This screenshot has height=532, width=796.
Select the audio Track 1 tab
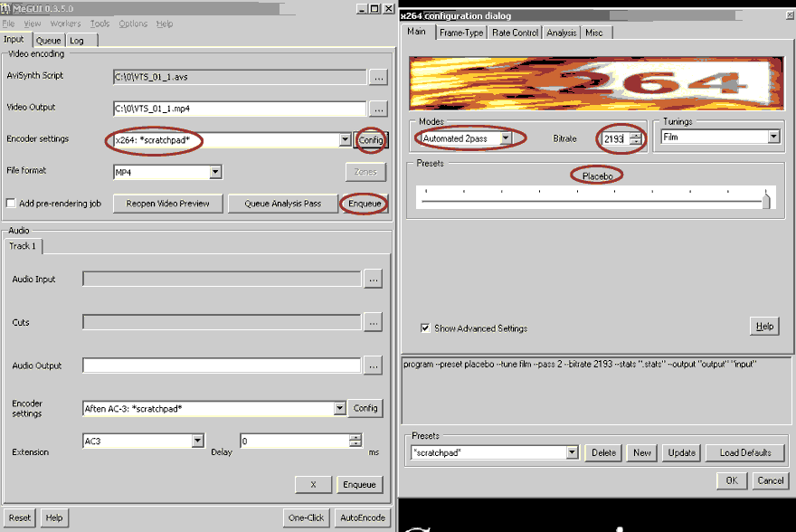point(23,246)
